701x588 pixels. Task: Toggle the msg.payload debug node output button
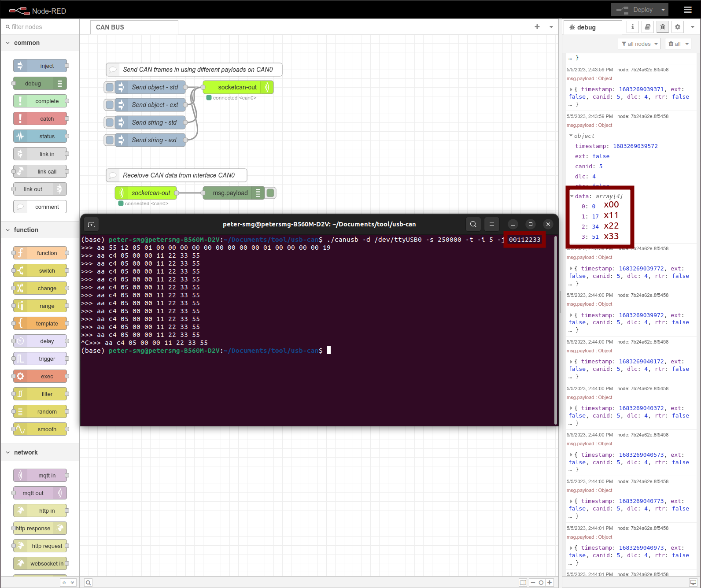pos(270,193)
